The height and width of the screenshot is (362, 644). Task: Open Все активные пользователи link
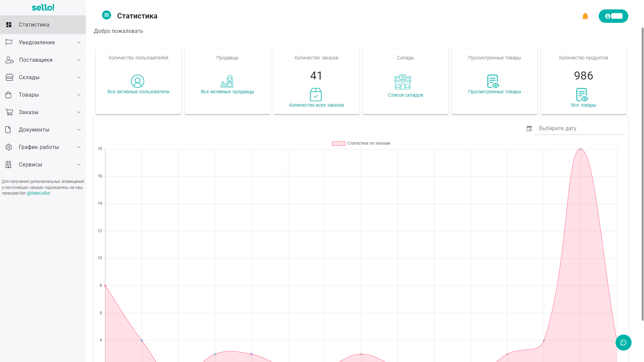click(x=138, y=92)
